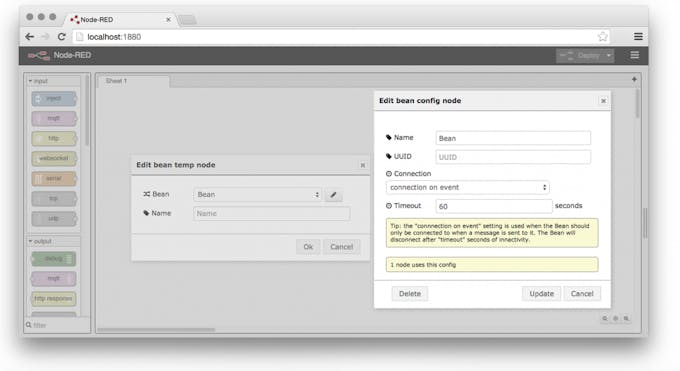The image size is (680, 371).
Task: Select the http input node in palette
Action: click(54, 138)
